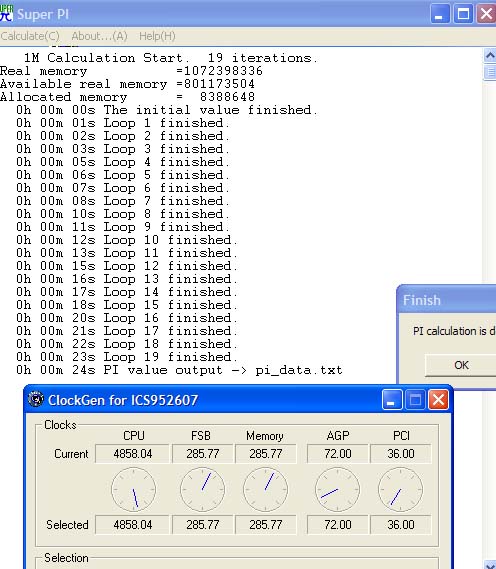Minimize the ClockGen window
Image resolution: width=496 pixels, height=569 pixels.
pyautogui.click(x=392, y=400)
